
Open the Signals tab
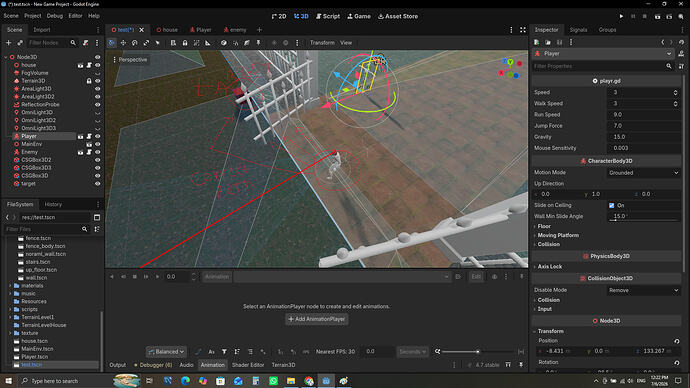coord(578,30)
